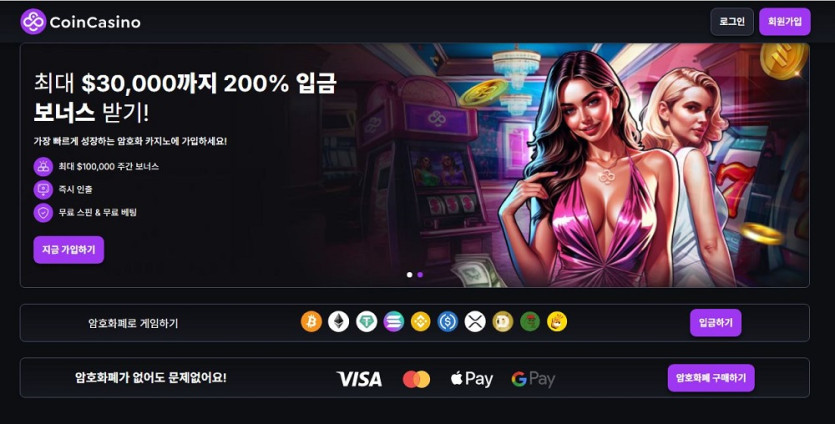Click the Apple Pay logo
Screen dimensions: 835x424
(x=471, y=379)
